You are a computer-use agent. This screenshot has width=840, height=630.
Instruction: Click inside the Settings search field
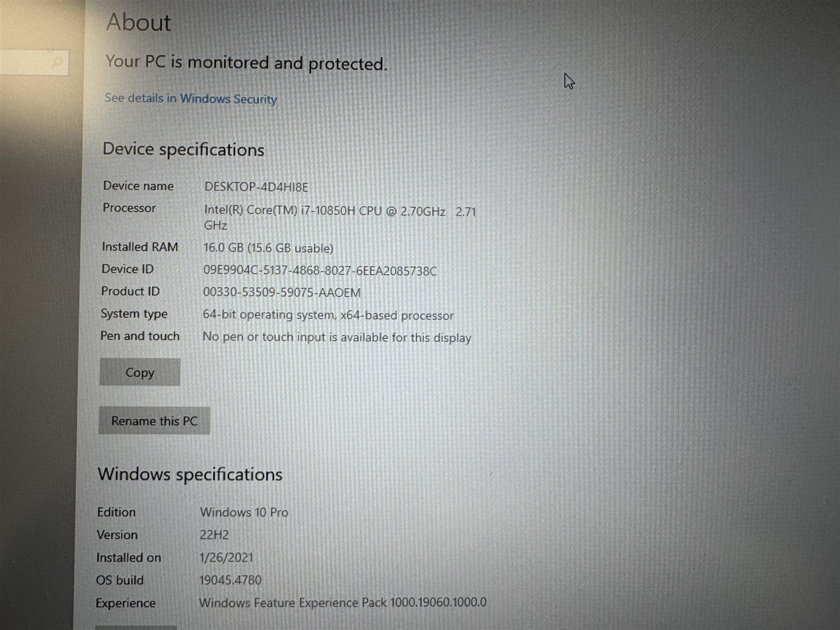click(26, 62)
